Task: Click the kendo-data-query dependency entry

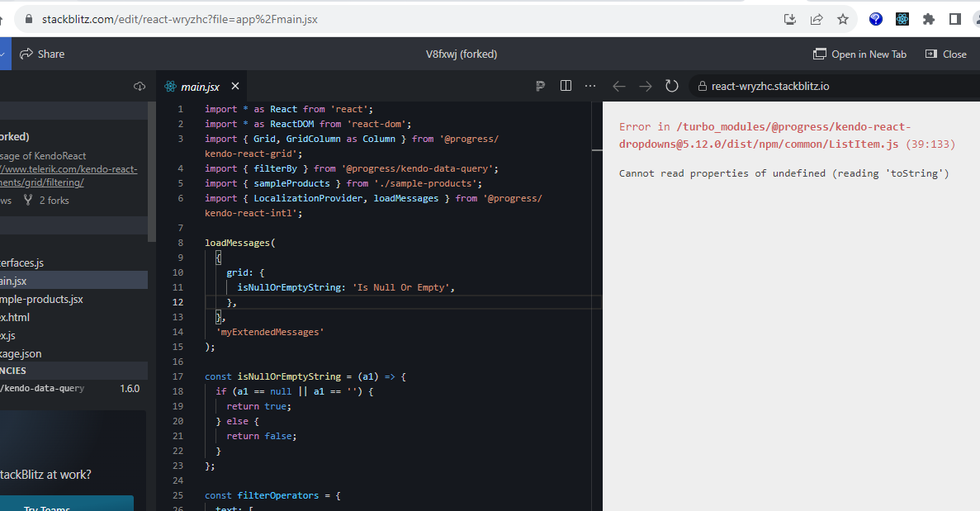Action: click(42, 389)
